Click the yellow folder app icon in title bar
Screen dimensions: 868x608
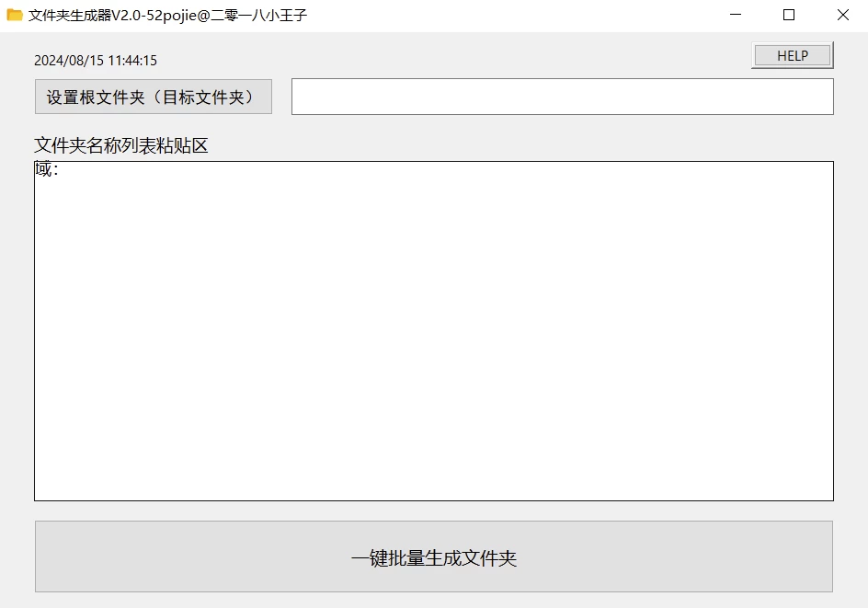pos(15,15)
